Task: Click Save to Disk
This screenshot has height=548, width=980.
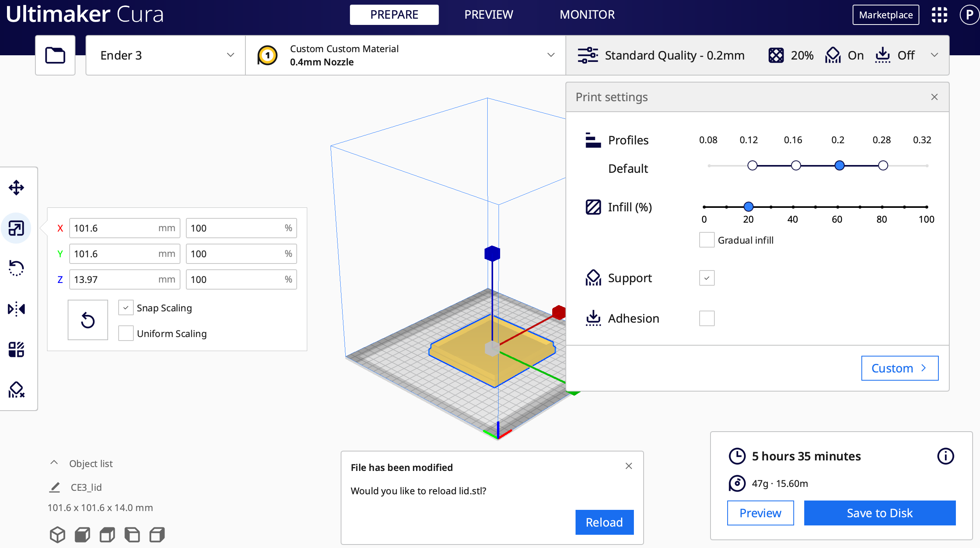Action: 880,513
